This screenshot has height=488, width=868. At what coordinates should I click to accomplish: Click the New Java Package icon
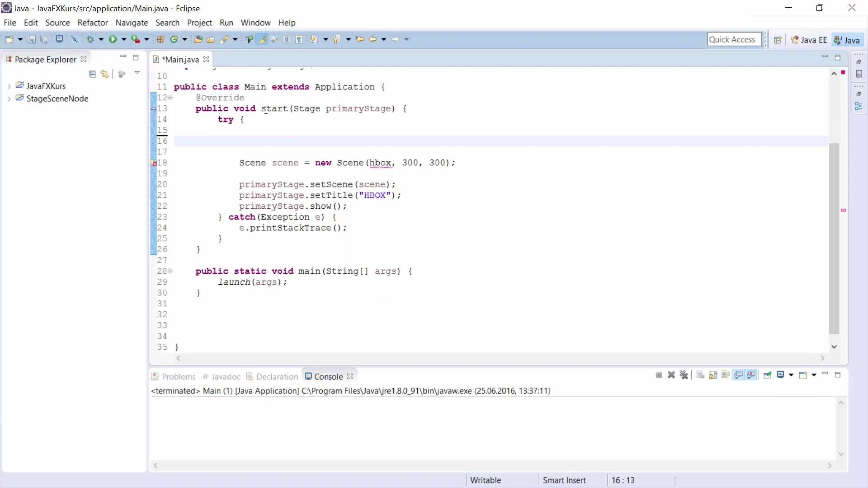coord(161,39)
